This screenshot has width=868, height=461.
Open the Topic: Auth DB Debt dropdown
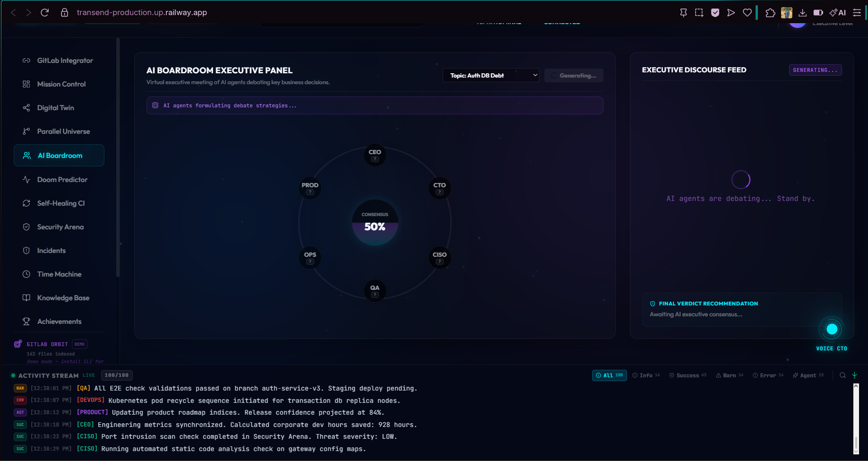point(491,76)
